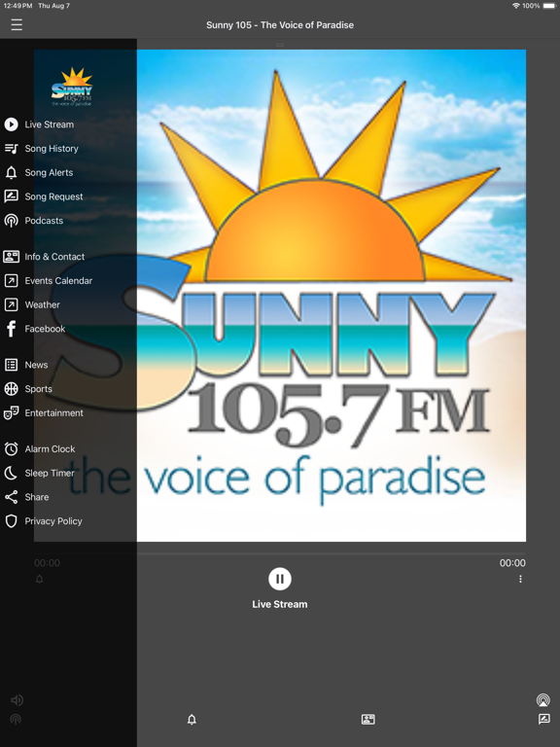The height and width of the screenshot is (747, 560).
Task: Tap the drag handle above the artwork
Action: [x=280, y=45]
